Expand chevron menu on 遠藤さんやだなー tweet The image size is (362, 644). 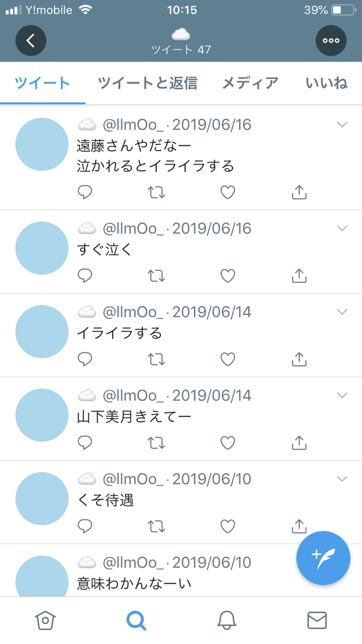coord(342,125)
